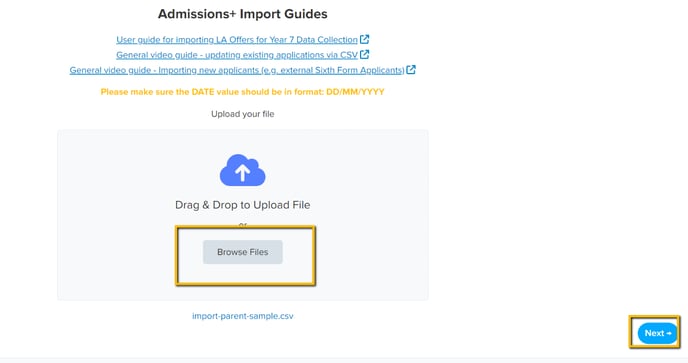The width and height of the screenshot is (688, 363).
Task: Select the 'Drag & Drop to Upload File' text
Action: (243, 205)
